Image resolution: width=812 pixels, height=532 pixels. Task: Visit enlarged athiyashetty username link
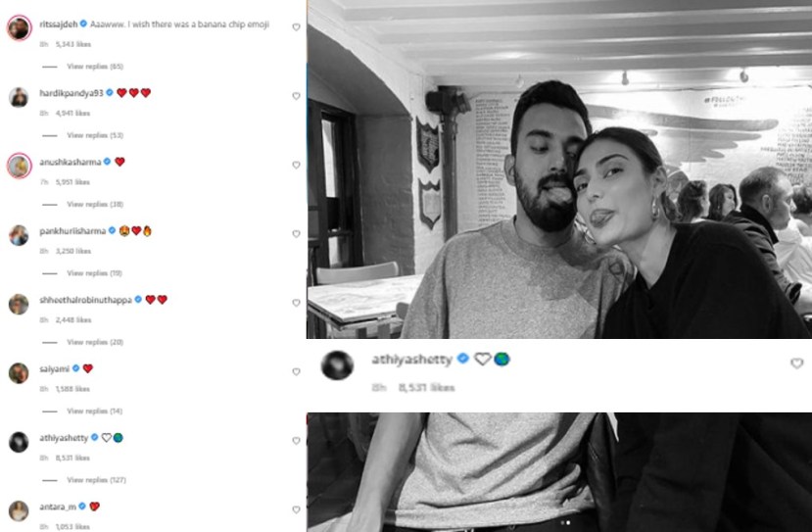[x=412, y=359]
